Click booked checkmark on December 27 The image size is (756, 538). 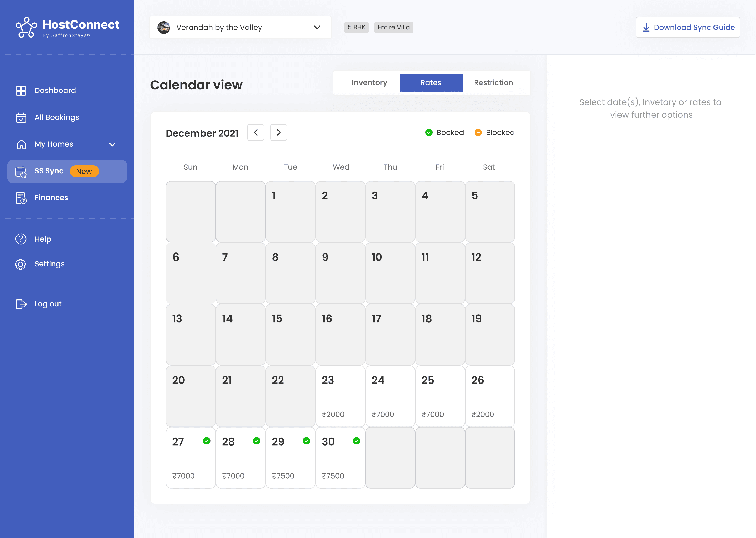(207, 441)
